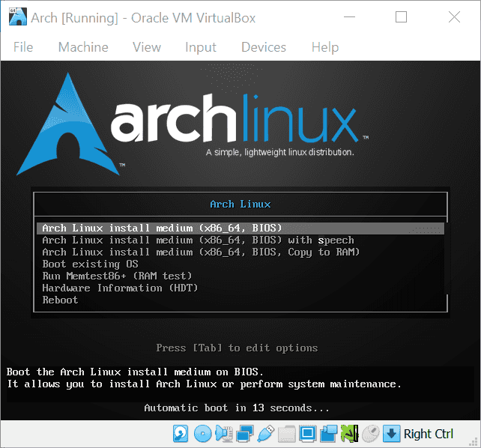Click the display settings status icon
Image resolution: width=481 pixels, height=448 pixels.
point(307,434)
